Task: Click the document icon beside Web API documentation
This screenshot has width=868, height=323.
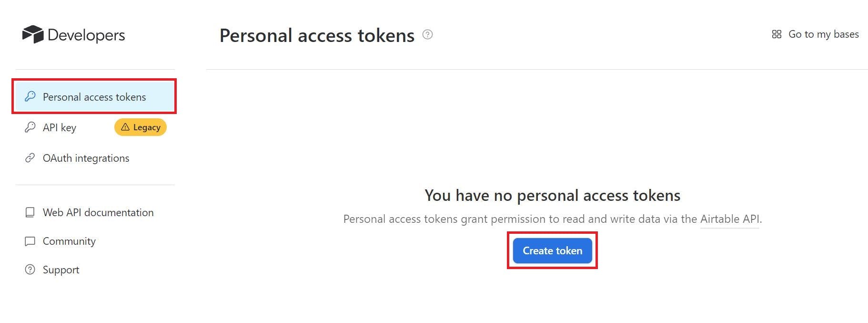Action: pyautogui.click(x=30, y=212)
